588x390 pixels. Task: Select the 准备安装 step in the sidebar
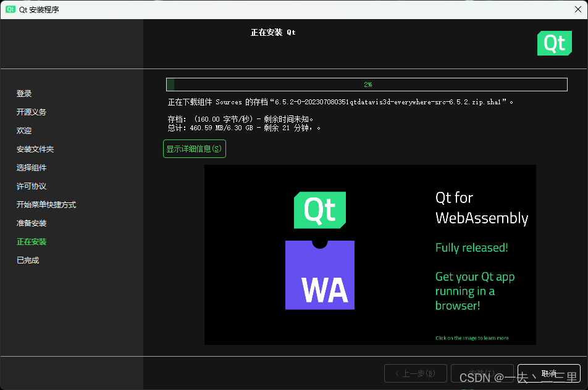pyautogui.click(x=31, y=223)
